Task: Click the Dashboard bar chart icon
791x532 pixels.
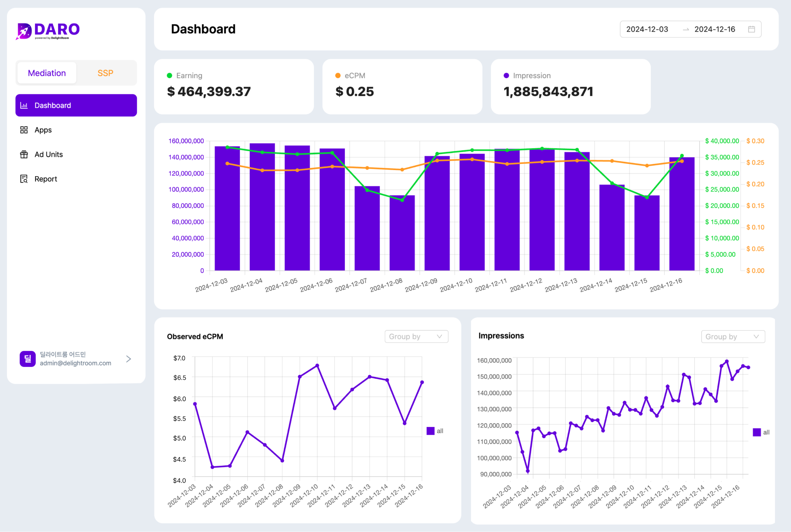Action: [24, 105]
